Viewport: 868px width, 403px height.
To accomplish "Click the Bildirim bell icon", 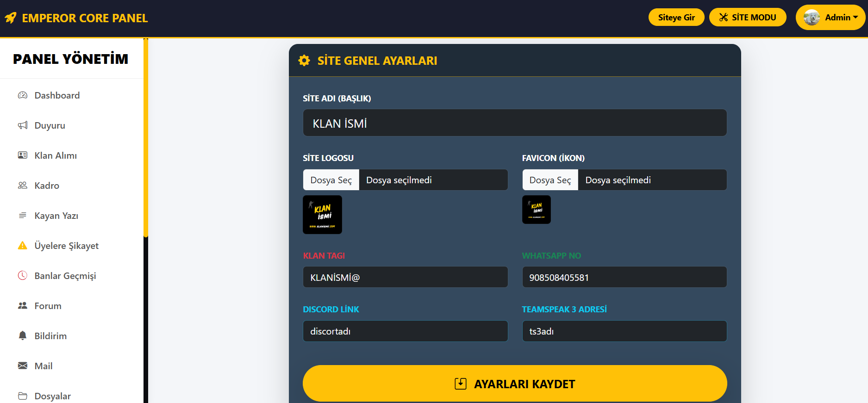I will pos(23,336).
